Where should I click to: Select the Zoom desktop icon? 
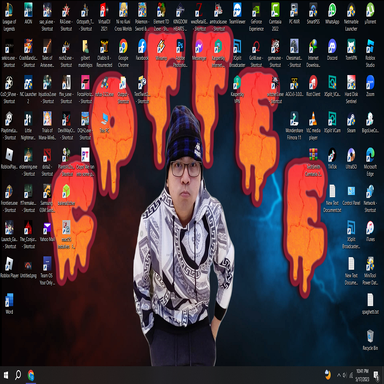[x=370, y=86]
